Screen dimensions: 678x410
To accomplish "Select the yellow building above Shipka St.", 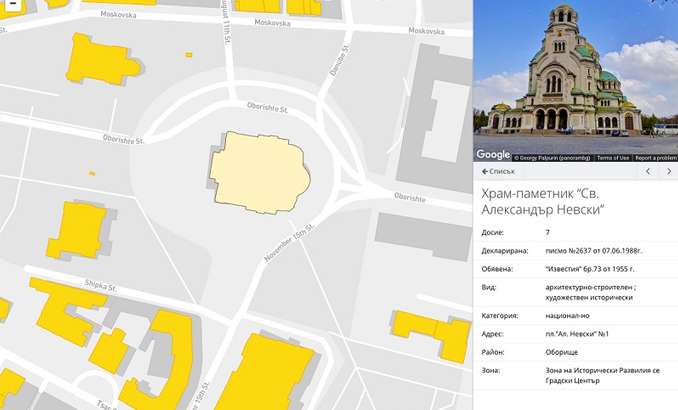I will (x=77, y=231).
